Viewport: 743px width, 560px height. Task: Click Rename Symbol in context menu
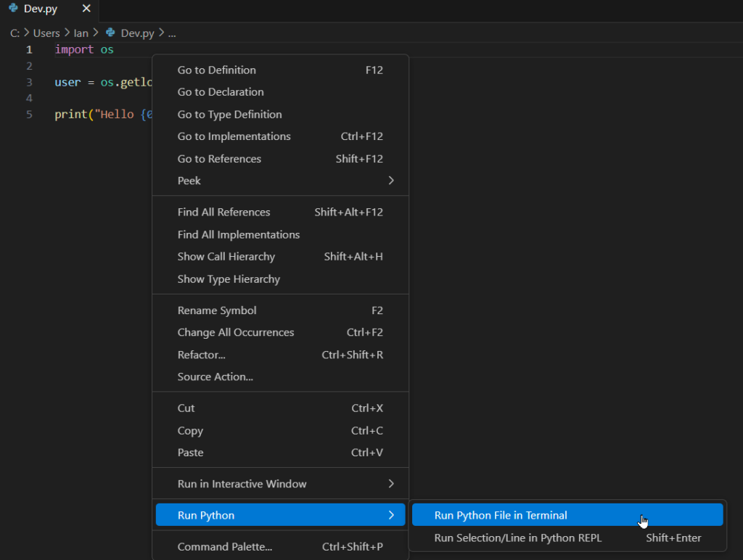pos(217,310)
